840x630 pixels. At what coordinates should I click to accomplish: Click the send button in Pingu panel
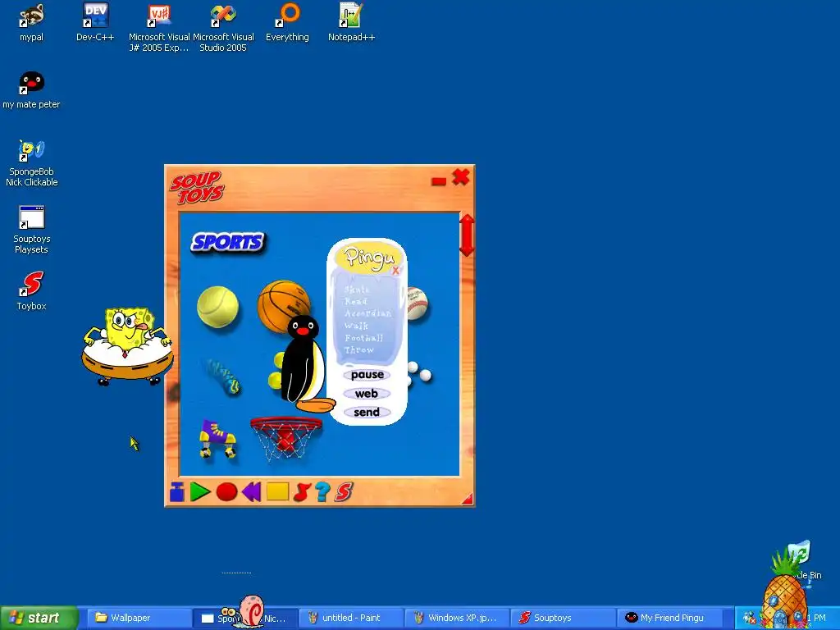point(367,413)
